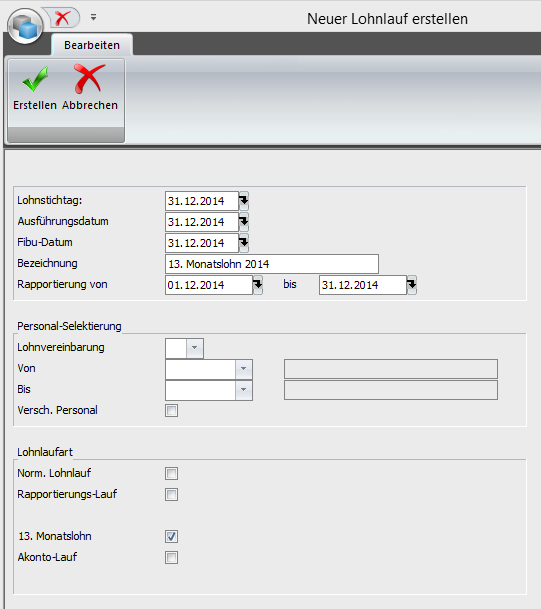Viewport: 541px width, 609px height.
Task: Open the round application orb menu
Action: (25, 26)
